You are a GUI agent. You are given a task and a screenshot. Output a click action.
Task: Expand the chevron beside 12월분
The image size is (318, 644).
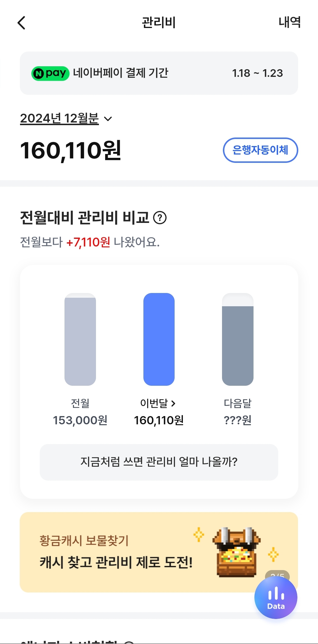[108, 119]
